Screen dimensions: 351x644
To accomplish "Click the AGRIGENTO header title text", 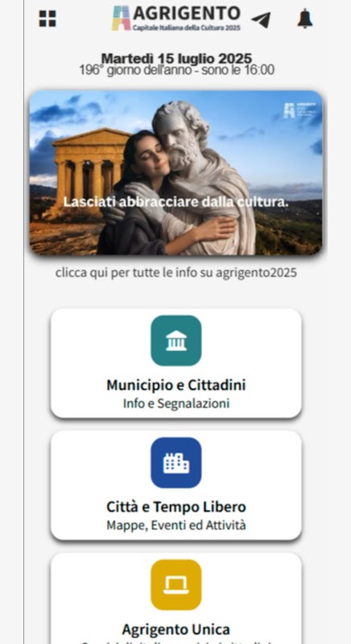I will (x=187, y=13).
